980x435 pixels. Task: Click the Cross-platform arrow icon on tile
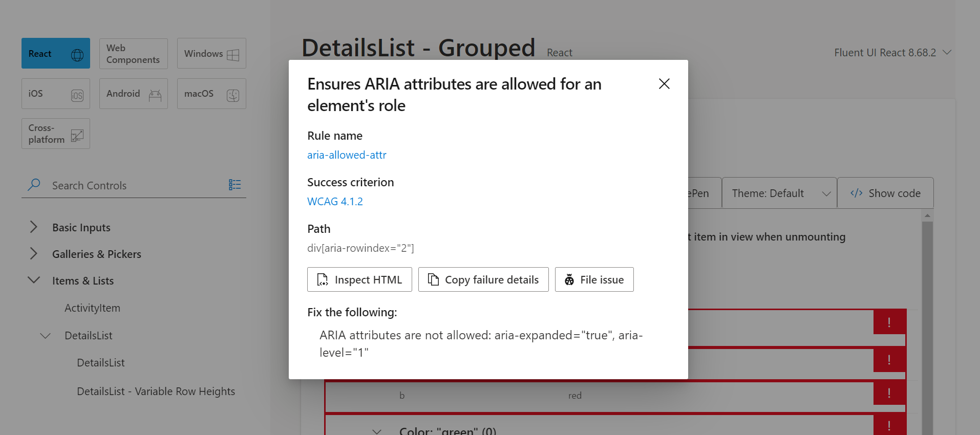click(x=77, y=135)
